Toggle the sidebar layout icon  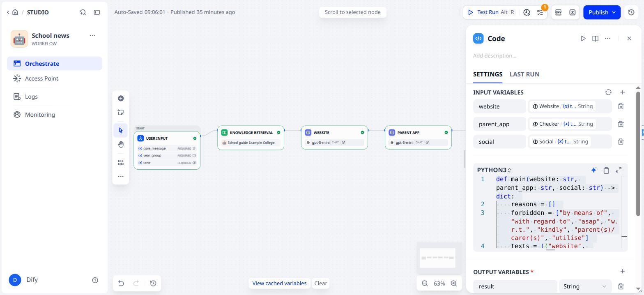[97, 12]
